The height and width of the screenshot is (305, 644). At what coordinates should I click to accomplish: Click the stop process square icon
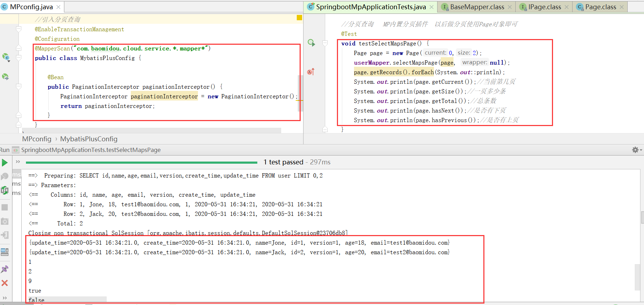5,207
